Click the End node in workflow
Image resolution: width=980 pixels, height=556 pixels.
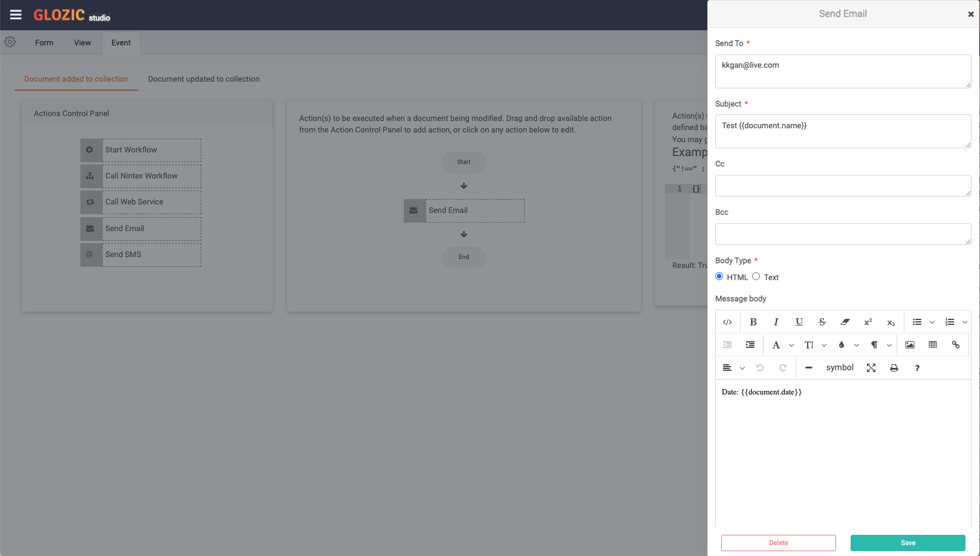464,257
